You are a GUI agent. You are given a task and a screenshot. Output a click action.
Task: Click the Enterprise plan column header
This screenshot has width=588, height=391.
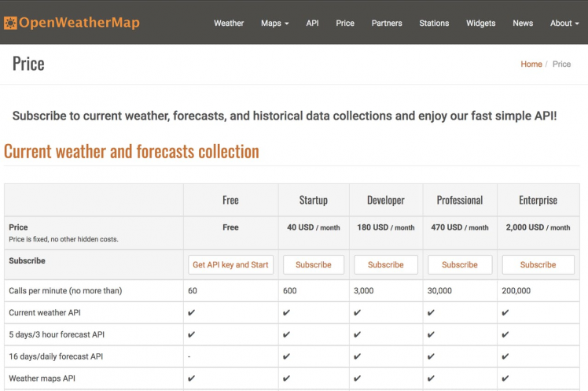tap(538, 201)
